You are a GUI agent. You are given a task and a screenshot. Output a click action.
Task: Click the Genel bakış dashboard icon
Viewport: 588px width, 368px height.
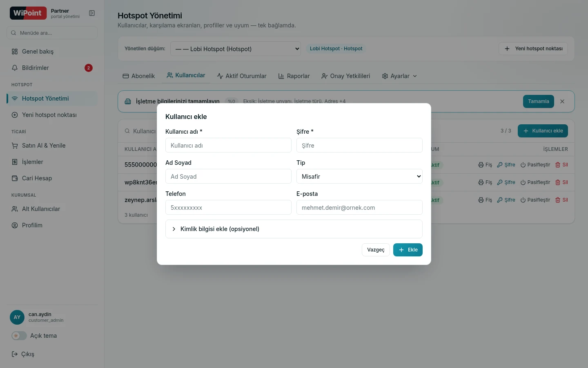[15, 52]
